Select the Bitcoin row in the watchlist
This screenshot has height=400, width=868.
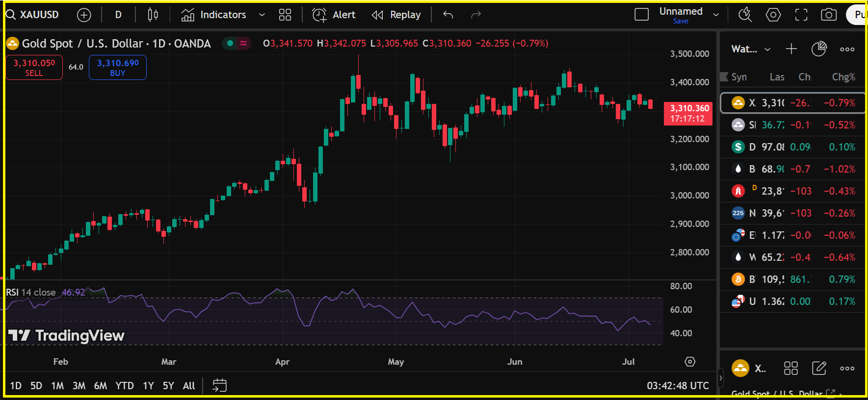point(792,279)
